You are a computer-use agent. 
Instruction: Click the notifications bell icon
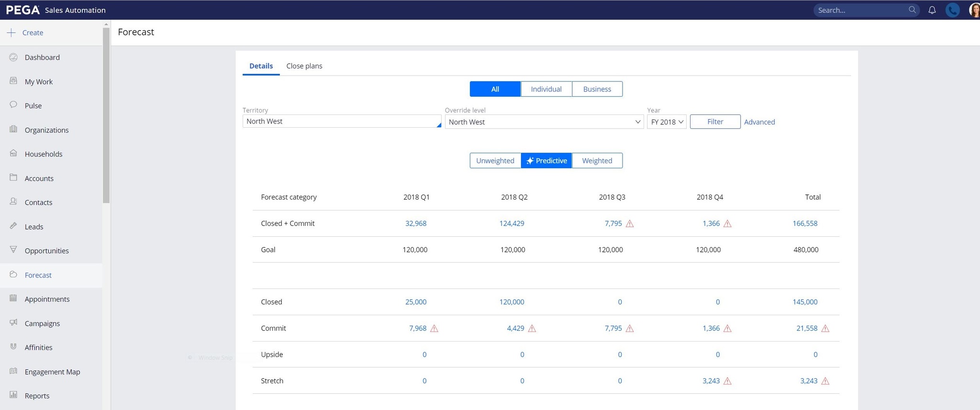click(932, 10)
